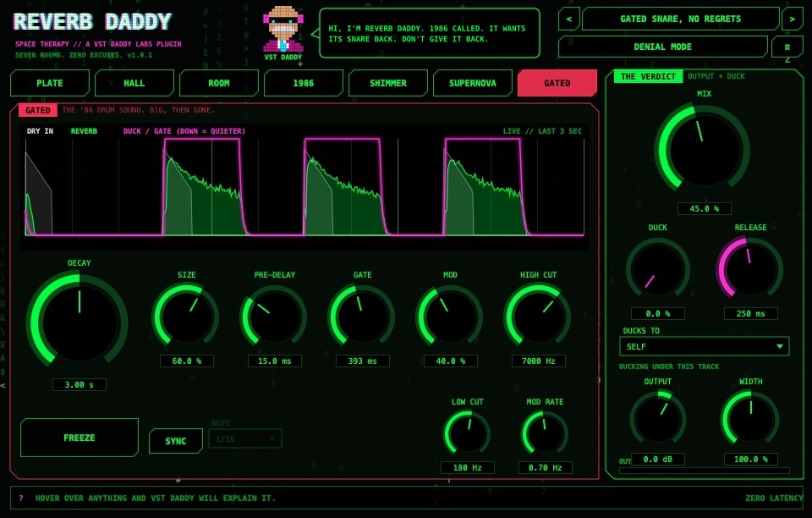Viewport: 812px width, 518px height.
Task: Click the 'DUCKING UNDER THIS TRACK' text
Action: point(668,366)
